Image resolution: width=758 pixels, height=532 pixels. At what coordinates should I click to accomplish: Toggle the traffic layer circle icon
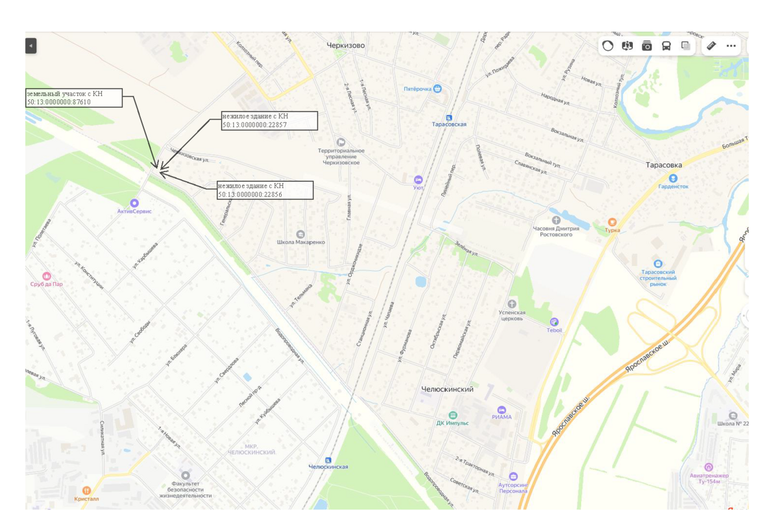click(x=607, y=45)
